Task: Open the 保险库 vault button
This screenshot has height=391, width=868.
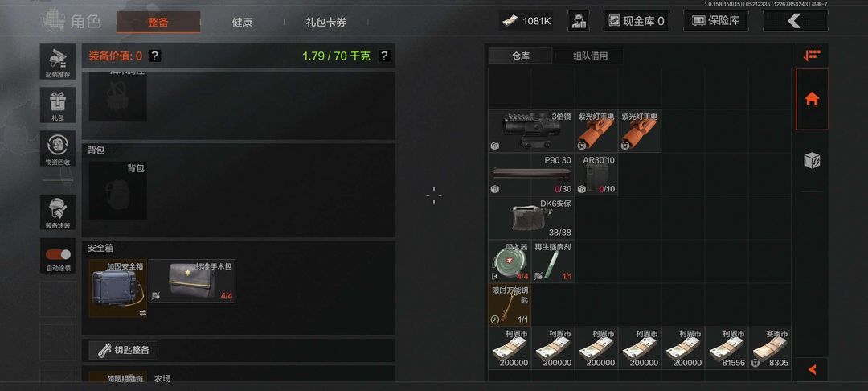Action: 716,21
